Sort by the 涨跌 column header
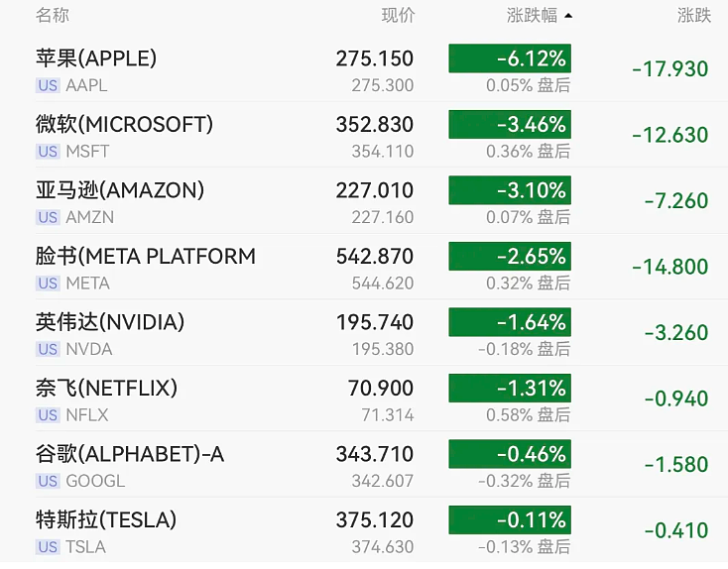The height and width of the screenshot is (569, 728). pyautogui.click(x=694, y=15)
